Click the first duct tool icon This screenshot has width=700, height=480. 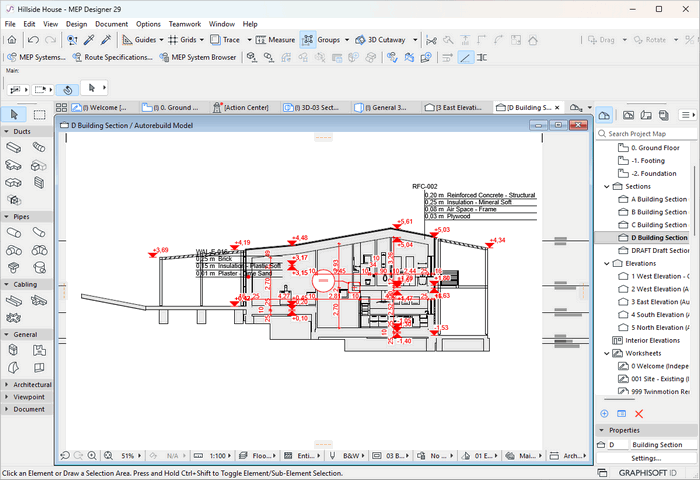click(14, 147)
